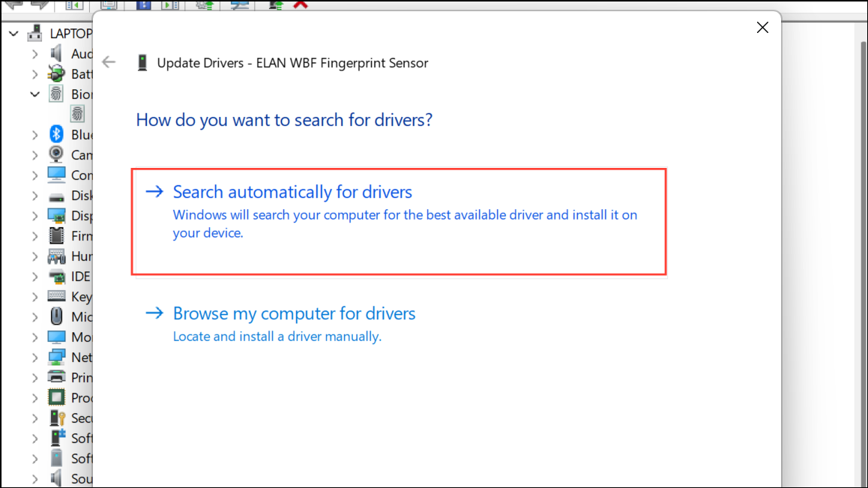
Task: Click the back arrow in the Update Drivers dialog
Action: 109,62
